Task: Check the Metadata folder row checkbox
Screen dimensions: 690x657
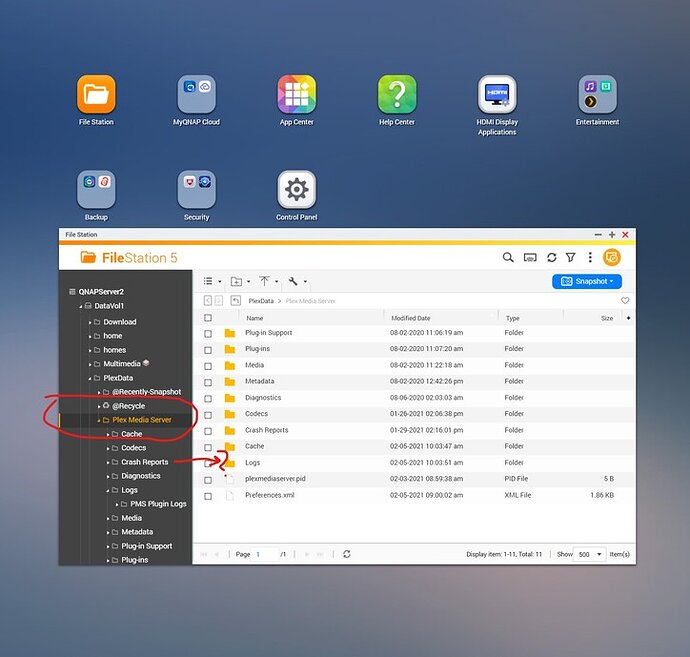Action: [208, 382]
